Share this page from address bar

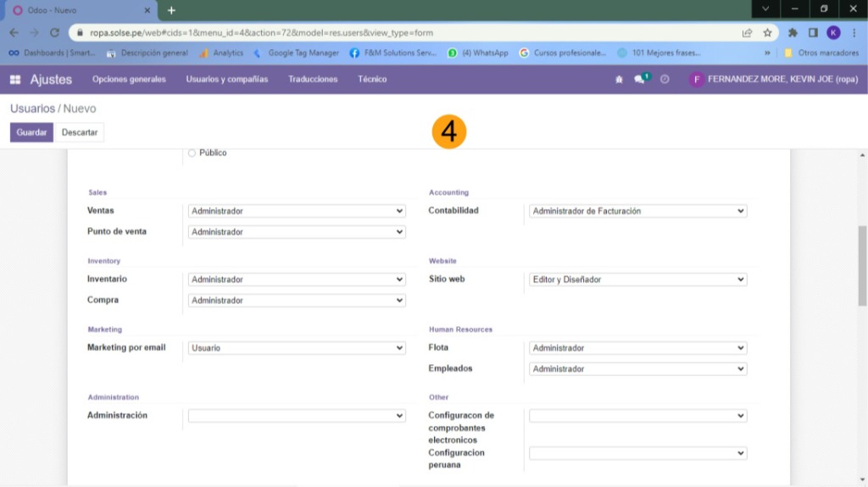coord(747,33)
